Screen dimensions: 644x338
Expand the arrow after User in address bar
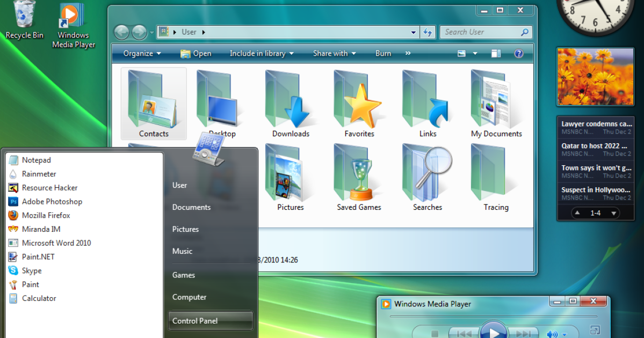[204, 32]
